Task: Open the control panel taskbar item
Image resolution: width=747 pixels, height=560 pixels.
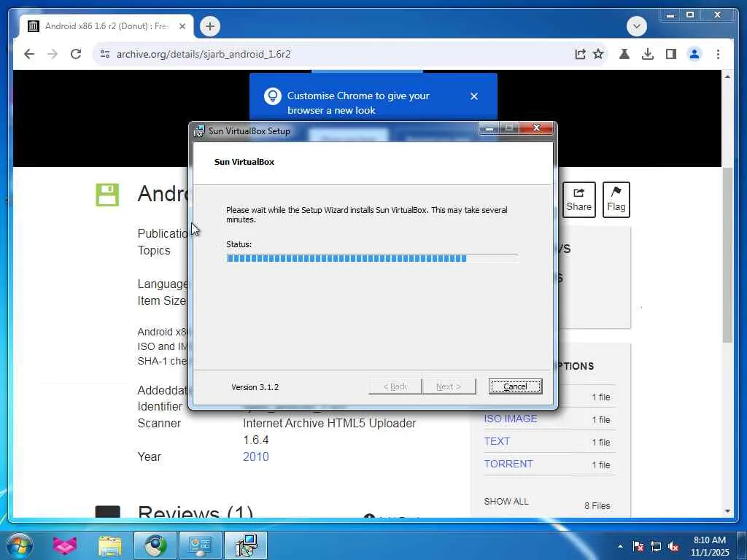Action: click(200, 545)
